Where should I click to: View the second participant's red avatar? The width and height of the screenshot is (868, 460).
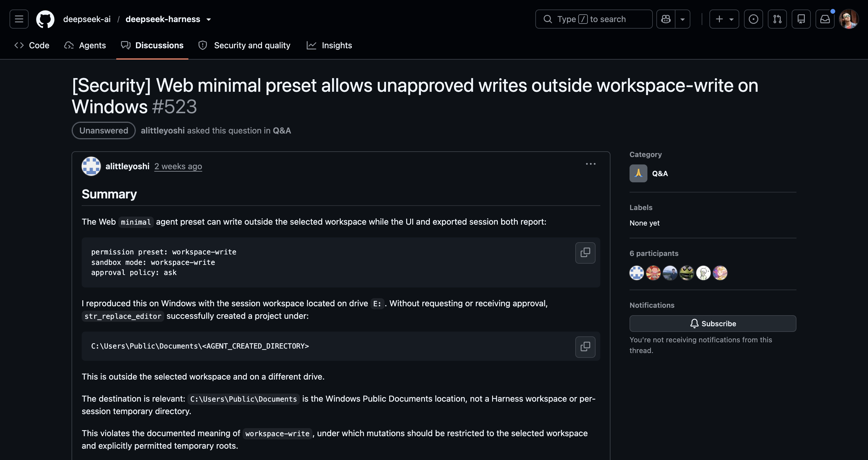[x=653, y=273]
